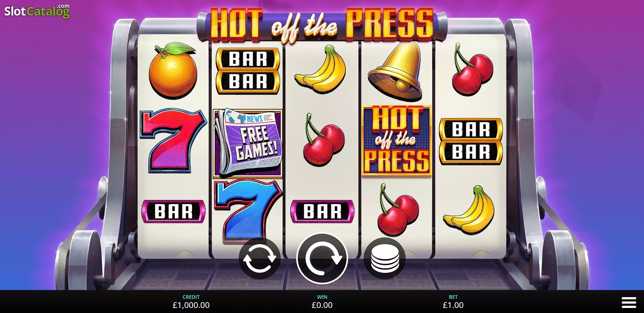
Task: Click the golden bell symbol
Action: pyautogui.click(x=396, y=72)
